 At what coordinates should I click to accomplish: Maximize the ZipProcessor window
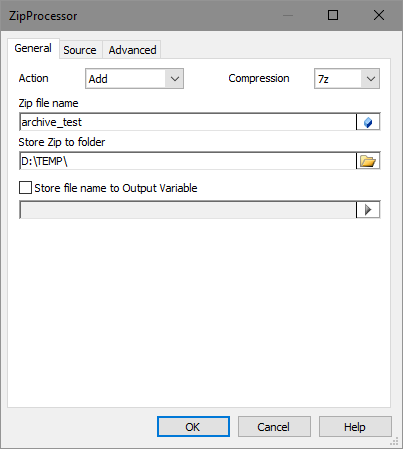click(x=333, y=15)
